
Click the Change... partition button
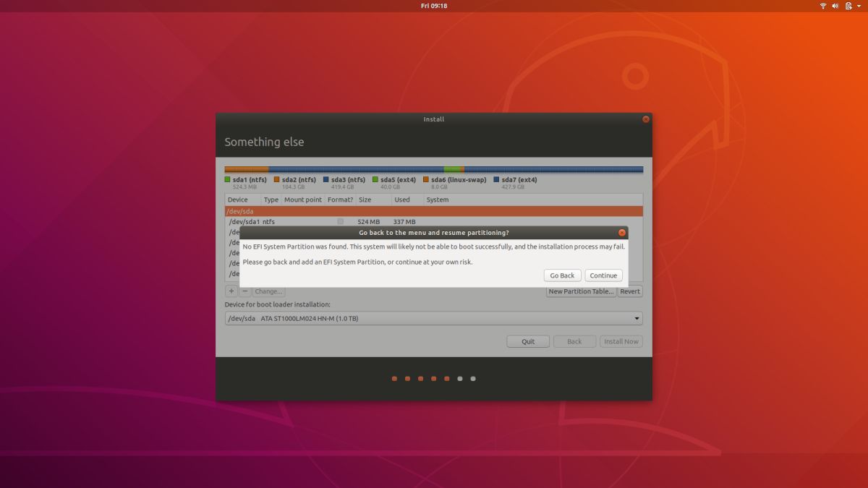click(268, 291)
